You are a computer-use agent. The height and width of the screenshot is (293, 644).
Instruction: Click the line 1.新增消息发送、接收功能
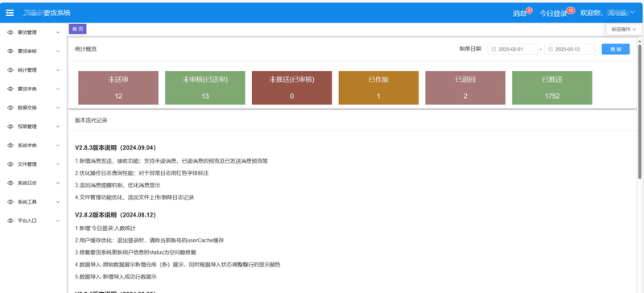171,161
